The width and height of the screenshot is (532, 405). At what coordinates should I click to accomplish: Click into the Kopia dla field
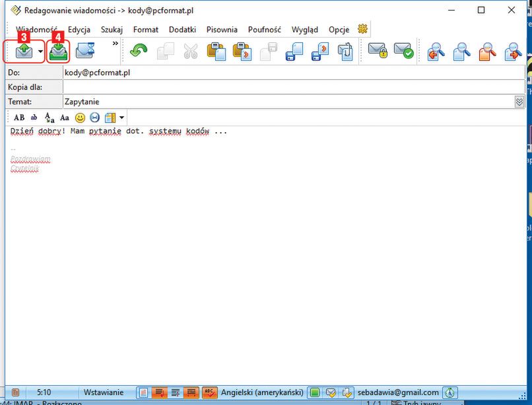tap(290, 87)
